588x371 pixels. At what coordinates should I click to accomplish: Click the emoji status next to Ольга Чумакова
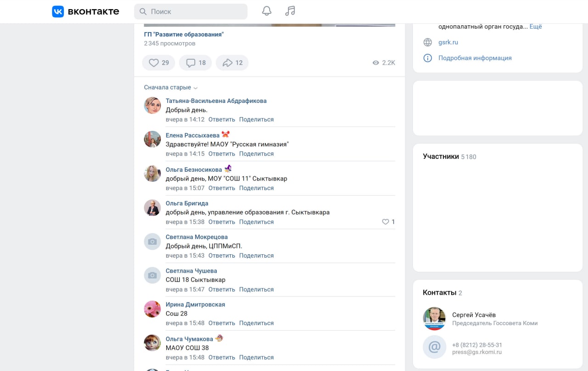click(219, 338)
